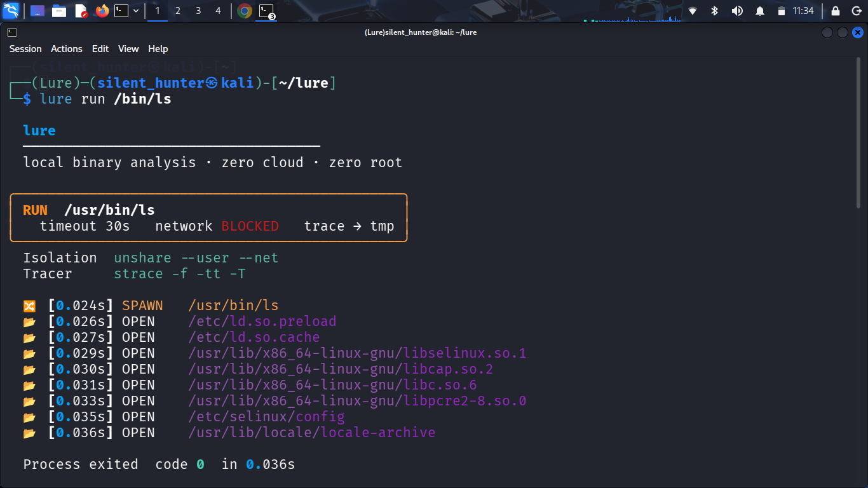Click the orange RUN label

click(35, 210)
